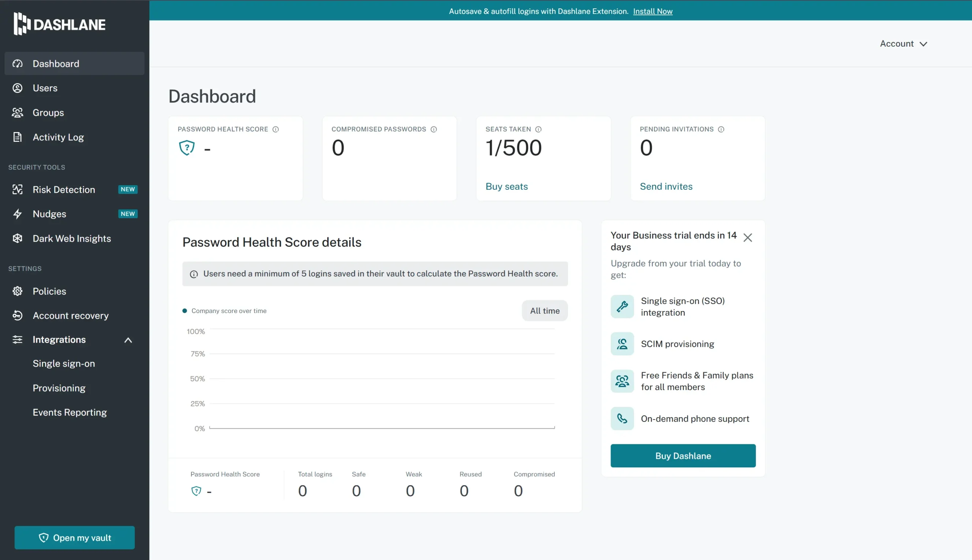Open the Account dropdown menu
The image size is (972, 560).
(x=904, y=44)
